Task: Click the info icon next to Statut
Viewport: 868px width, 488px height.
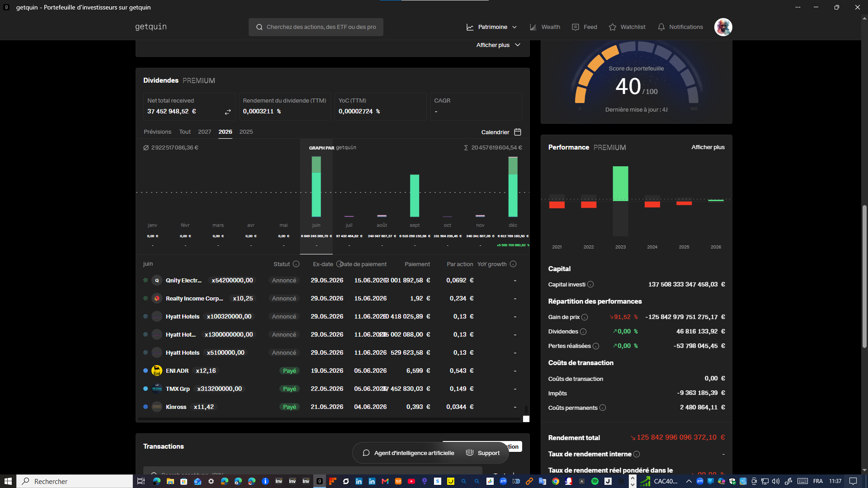Action: point(296,264)
